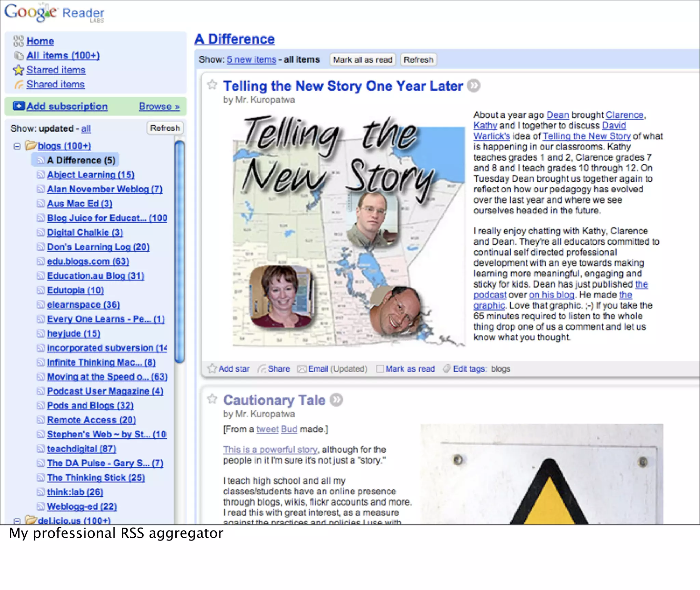
Task: Click the yellow Starred items star icon
Action: (18, 70)
